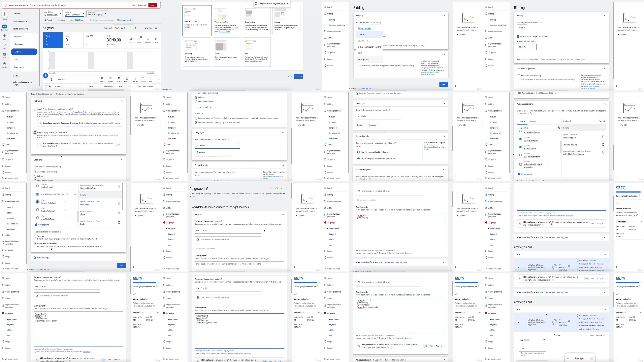Choose 'Conversion value' in the focus list

[369, 41]
